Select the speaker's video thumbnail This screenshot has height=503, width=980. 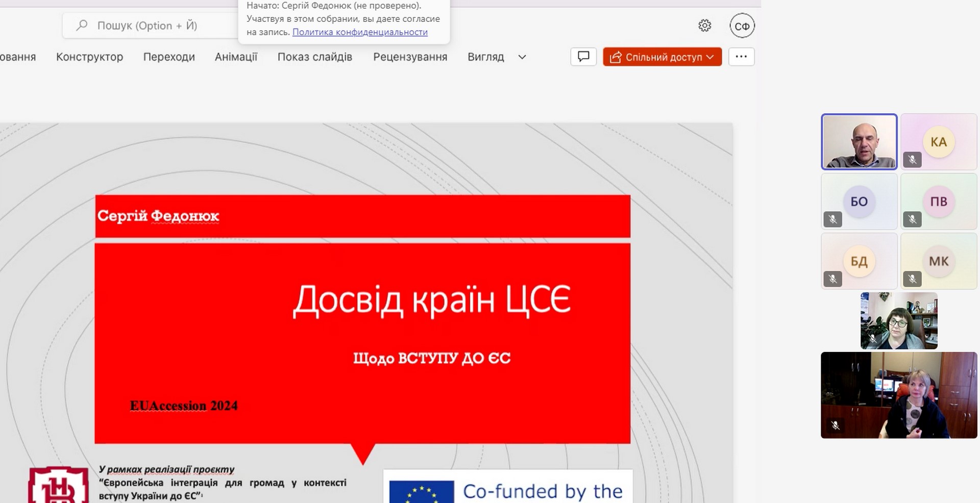859,141
